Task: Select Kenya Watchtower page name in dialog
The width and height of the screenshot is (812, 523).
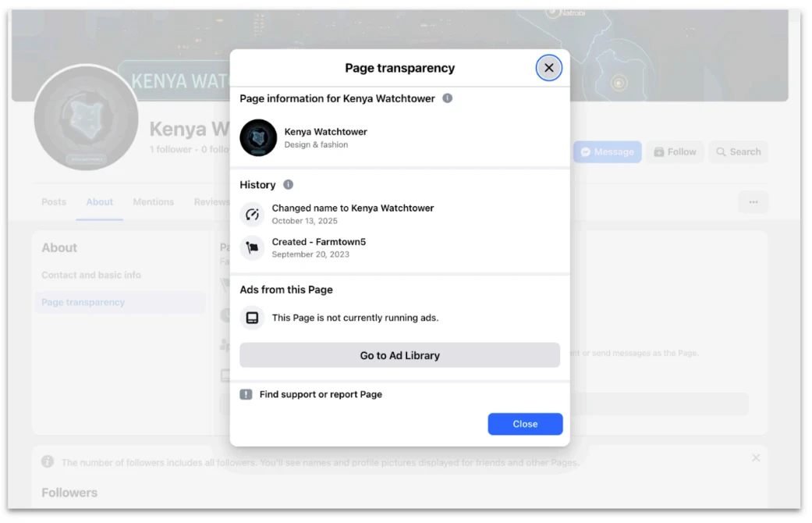Action: [x=326, y=132]
